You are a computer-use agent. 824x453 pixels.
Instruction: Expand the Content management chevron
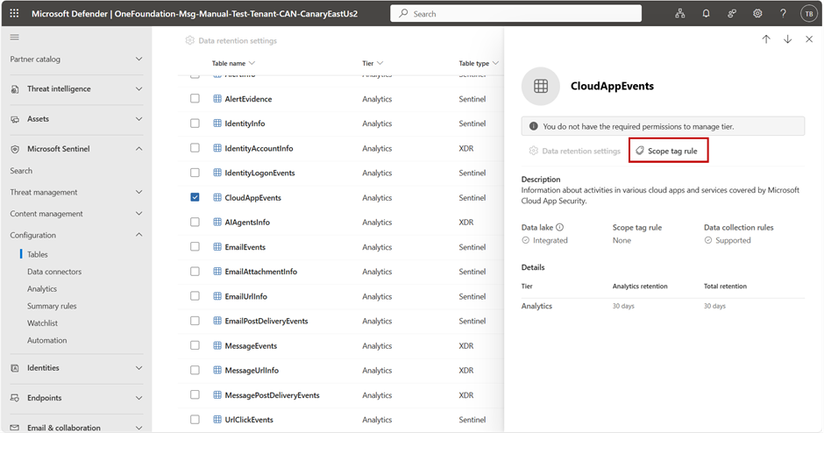click(x=139, y=213)
